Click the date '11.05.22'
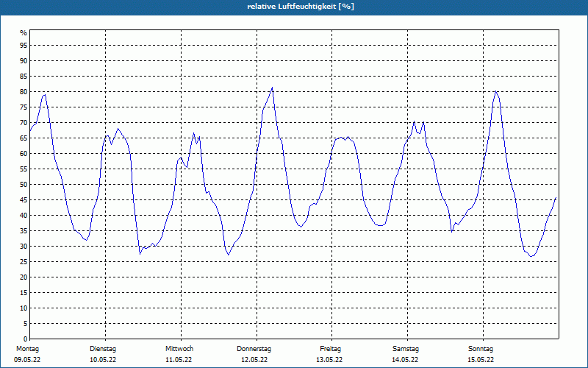 click(179, 360)
